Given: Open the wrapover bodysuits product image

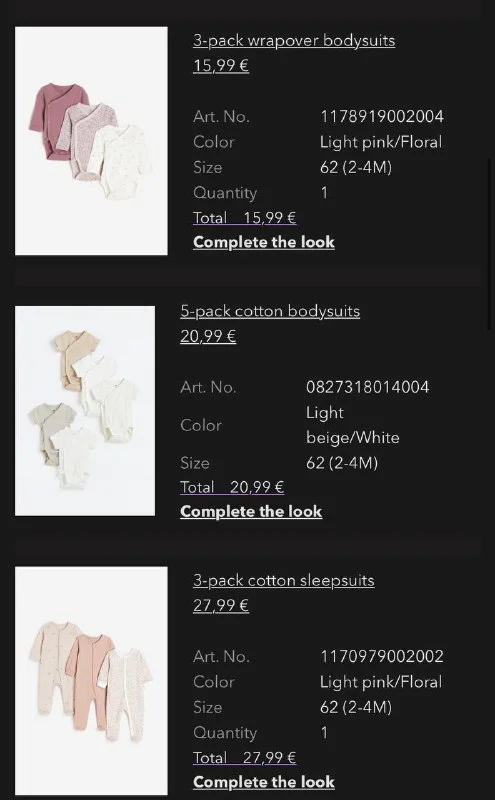Looking at the screenshot, I should coord(91,141).
